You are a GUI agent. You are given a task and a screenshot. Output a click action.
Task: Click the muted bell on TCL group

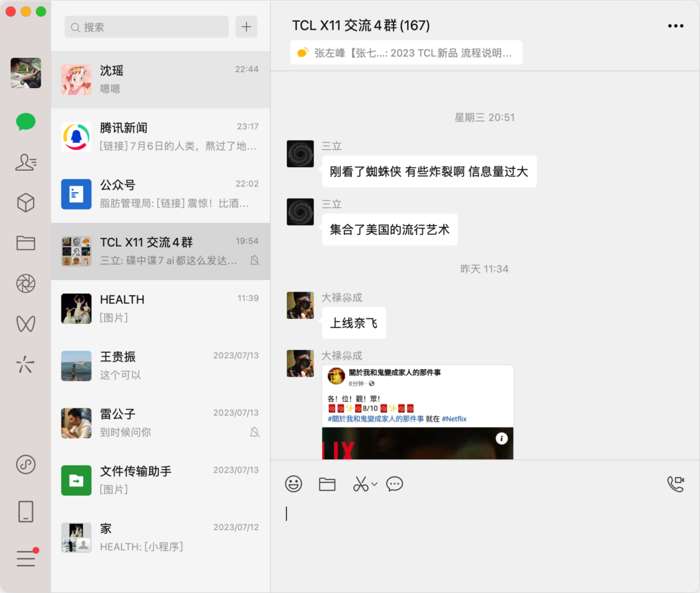[255, 260]
